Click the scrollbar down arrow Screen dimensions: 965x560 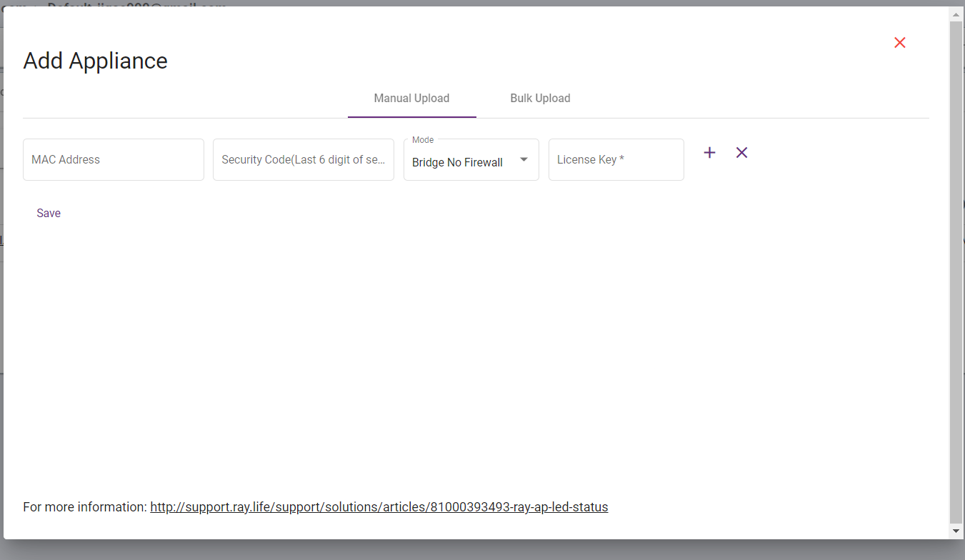956,531
